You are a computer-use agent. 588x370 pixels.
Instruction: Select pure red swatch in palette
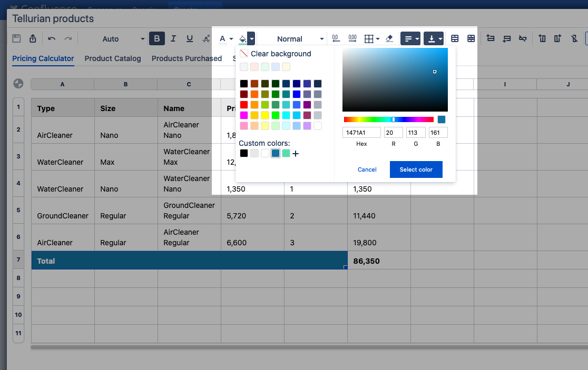point(244,105)
